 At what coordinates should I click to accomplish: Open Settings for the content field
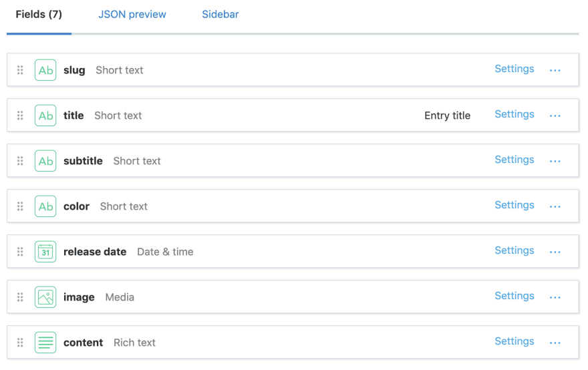[x=514, y=341]
